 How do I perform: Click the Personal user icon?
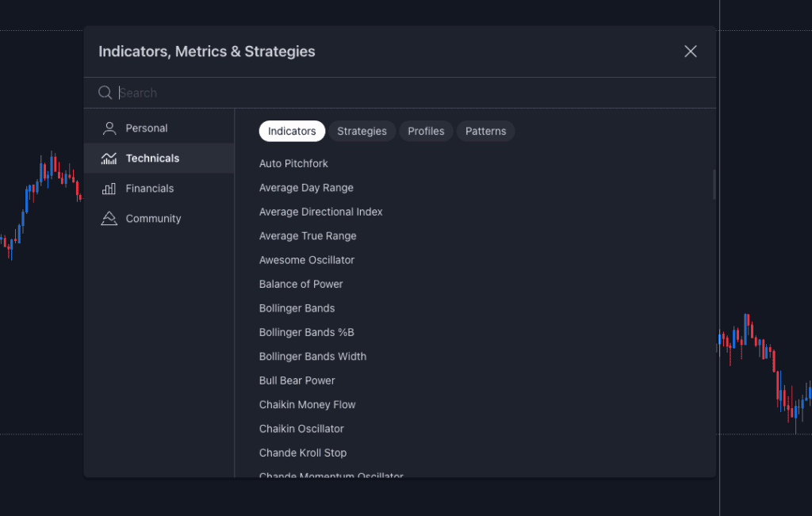109,128
